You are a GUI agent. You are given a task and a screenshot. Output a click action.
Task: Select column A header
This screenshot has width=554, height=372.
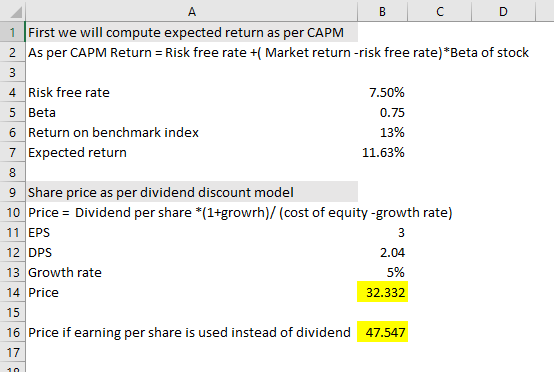191,12
